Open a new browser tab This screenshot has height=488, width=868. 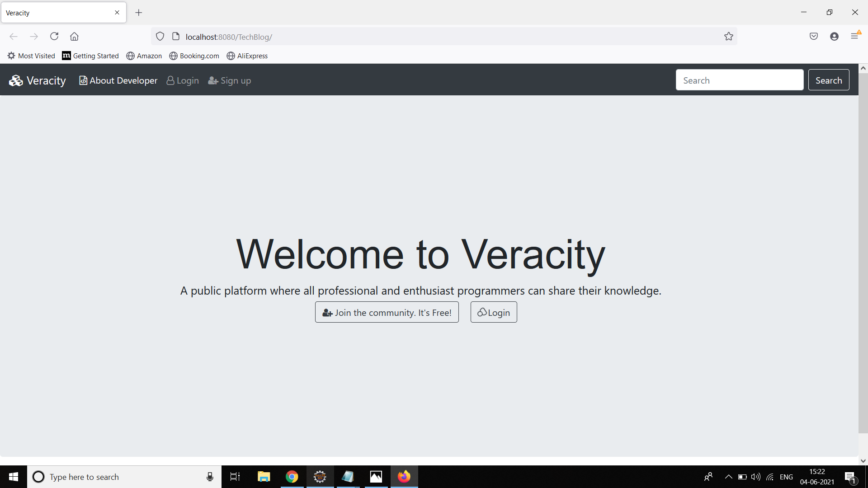(139, 13)
